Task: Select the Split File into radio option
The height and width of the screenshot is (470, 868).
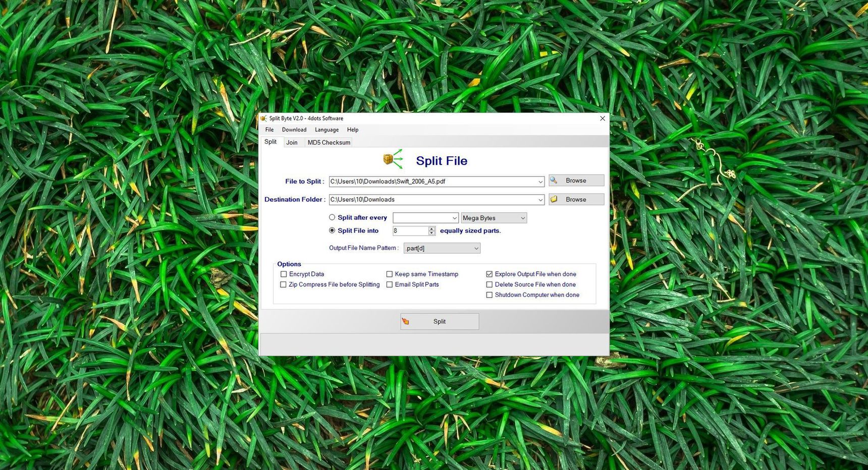Action: (332, 230)
